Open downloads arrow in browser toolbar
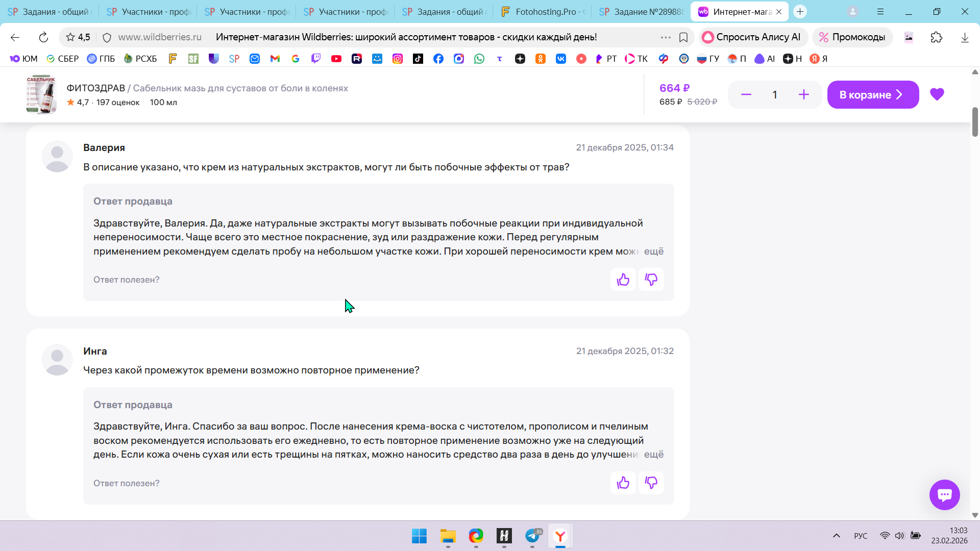This screenshot has width=980, height=551. pyautogui.click(x=964, y=37)
